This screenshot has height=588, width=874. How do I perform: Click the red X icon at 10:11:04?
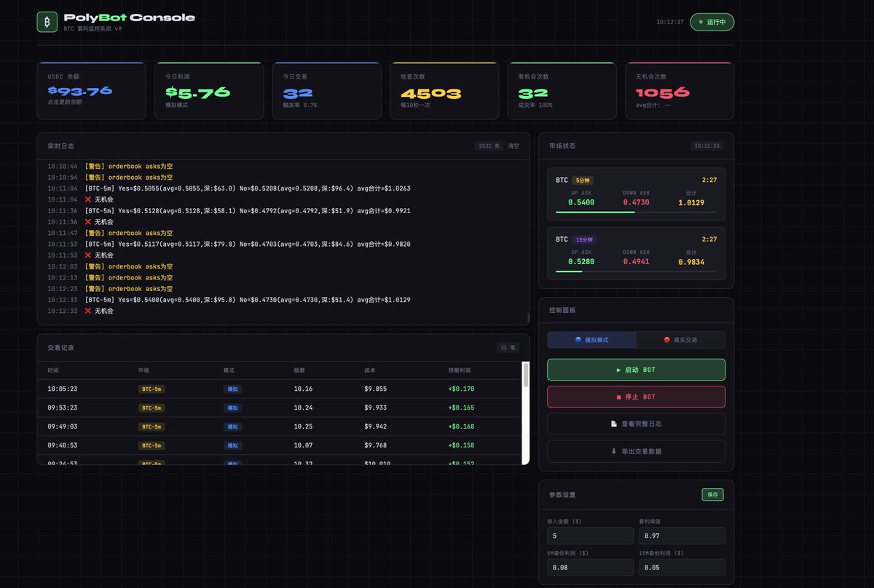coord(88,199)
